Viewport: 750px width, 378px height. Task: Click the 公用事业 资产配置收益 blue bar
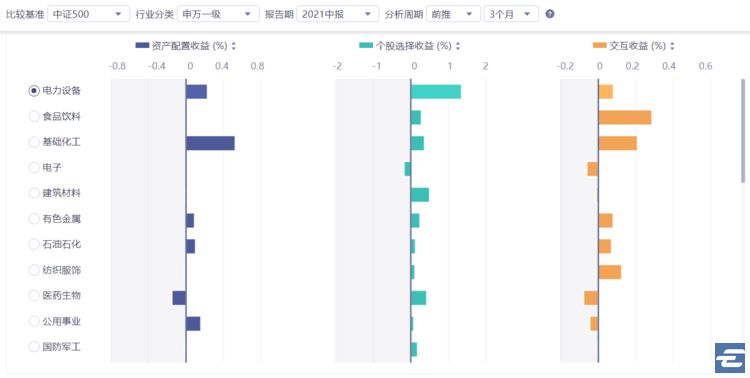click(193, 323)
